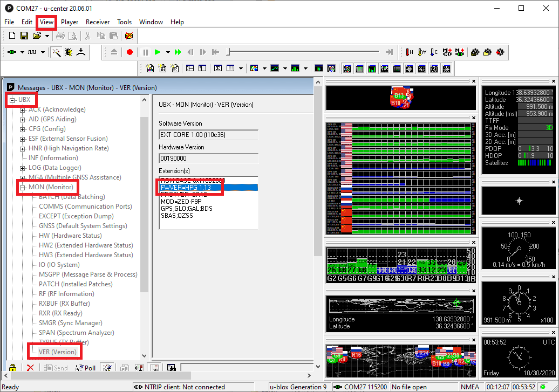
Task: Click the player position slider
Action: (x=229, y=52)
